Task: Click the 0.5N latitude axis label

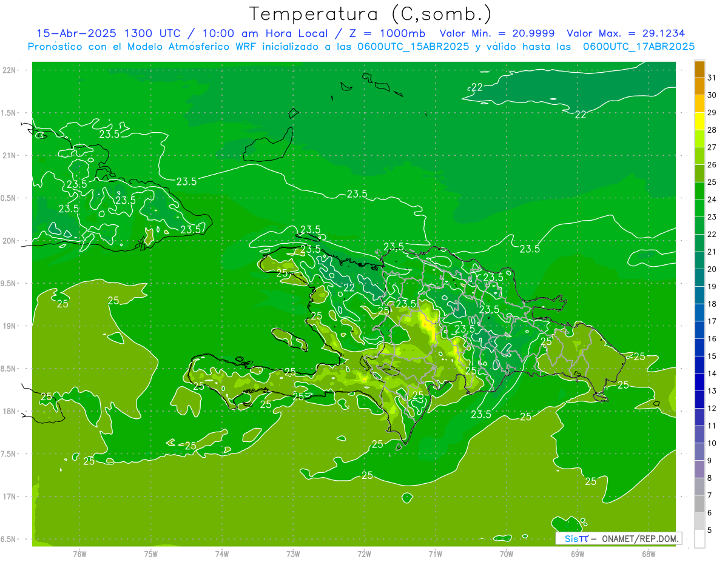Action: [10, 198]
